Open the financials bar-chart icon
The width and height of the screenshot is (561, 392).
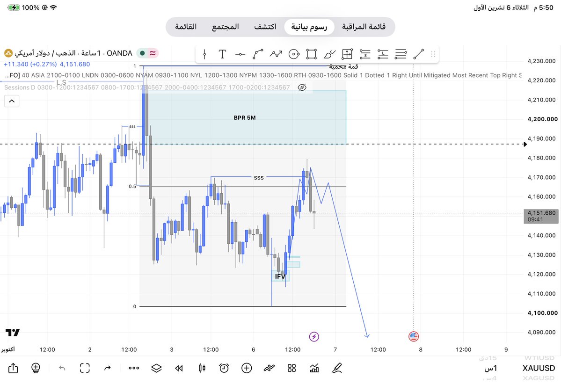click(x=314, y=368)
